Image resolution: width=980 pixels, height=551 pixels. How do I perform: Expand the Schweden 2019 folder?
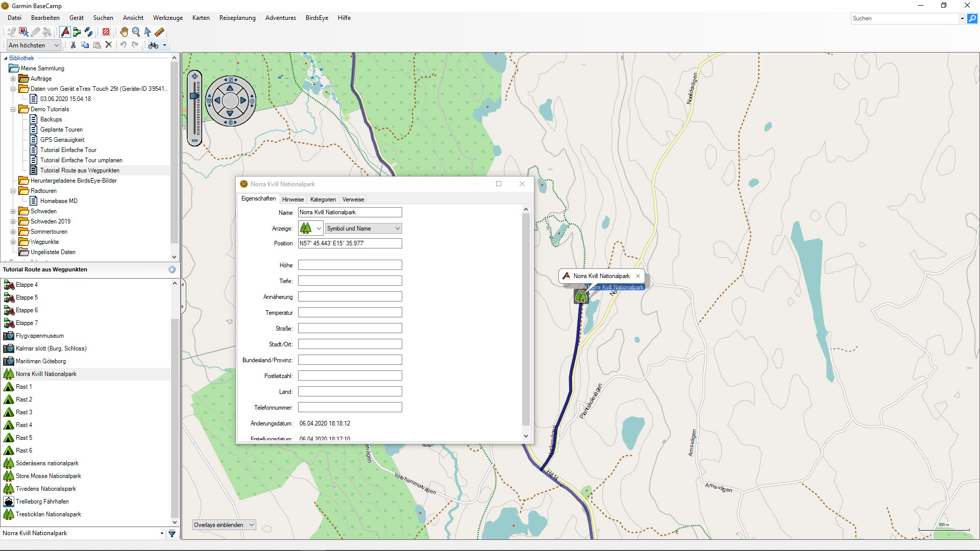13,221
